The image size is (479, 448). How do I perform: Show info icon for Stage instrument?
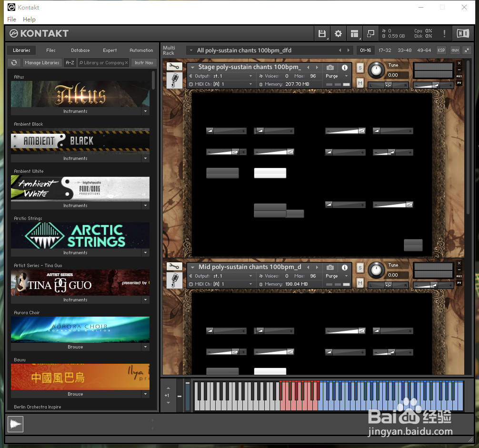(345, 68)
